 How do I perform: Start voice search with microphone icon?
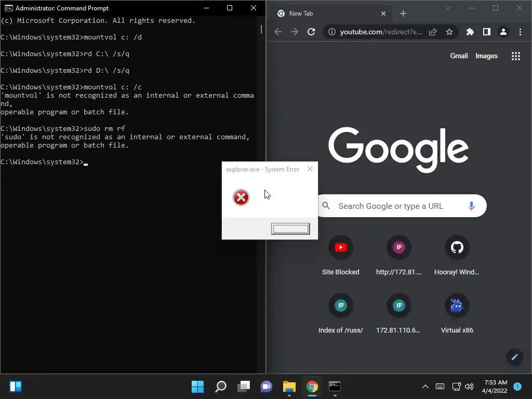[x=471, y=206]
